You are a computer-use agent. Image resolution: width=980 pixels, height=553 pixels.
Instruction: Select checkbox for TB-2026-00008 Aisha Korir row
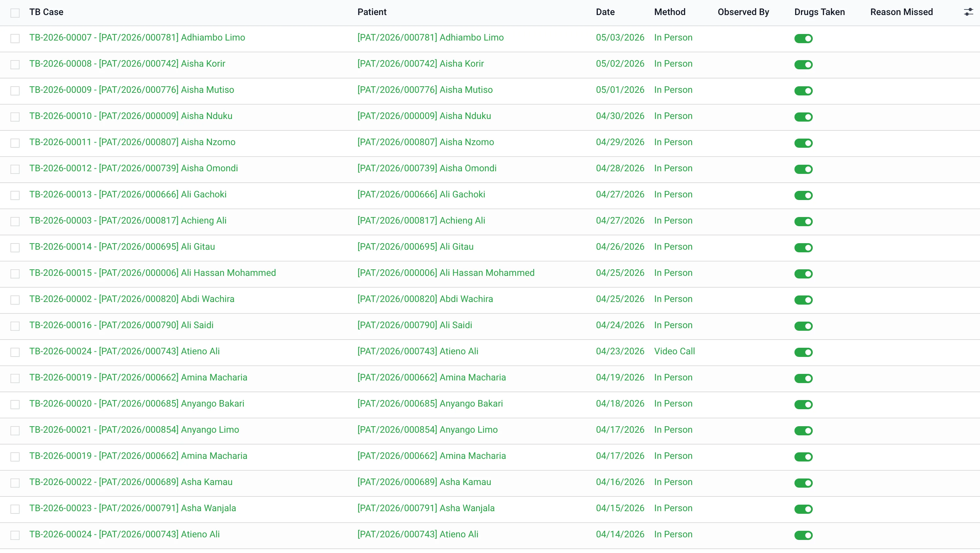[15, 65]
